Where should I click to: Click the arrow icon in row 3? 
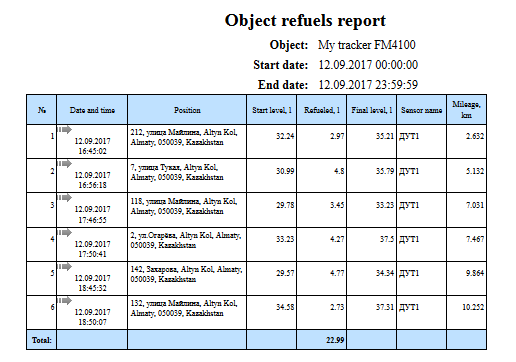click(65, 198)
